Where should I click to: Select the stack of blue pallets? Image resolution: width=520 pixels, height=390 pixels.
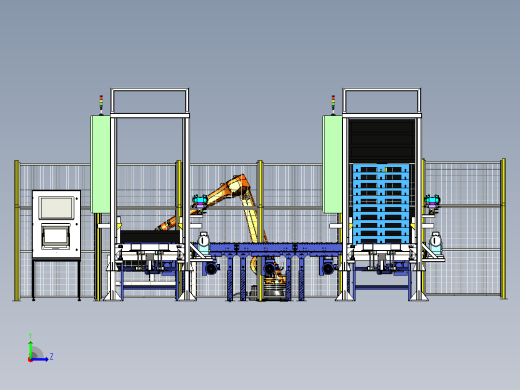[x=381, y=203]
